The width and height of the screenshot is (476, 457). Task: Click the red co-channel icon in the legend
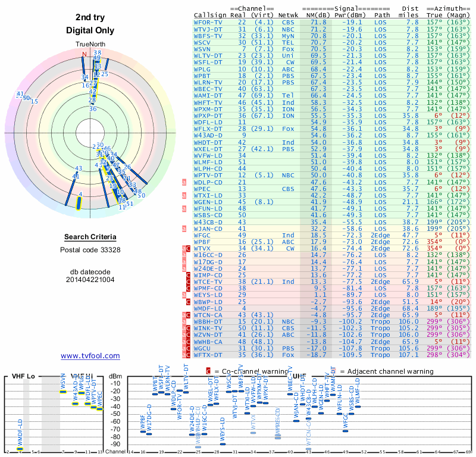208,371
